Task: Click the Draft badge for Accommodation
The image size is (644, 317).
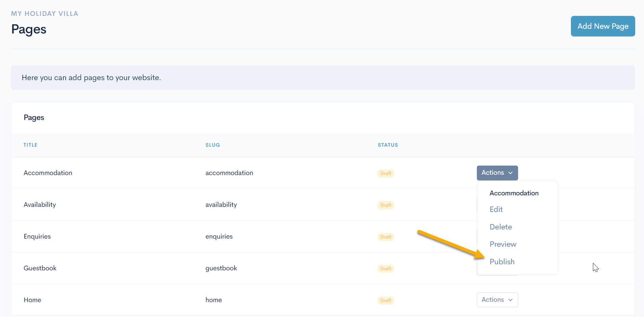Action: (x=385, y=173)
